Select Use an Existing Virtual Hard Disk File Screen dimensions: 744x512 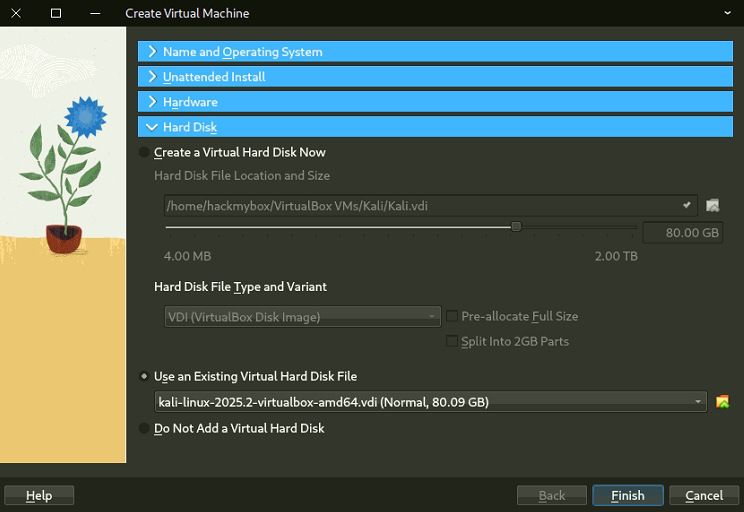(x=145, y=377)
